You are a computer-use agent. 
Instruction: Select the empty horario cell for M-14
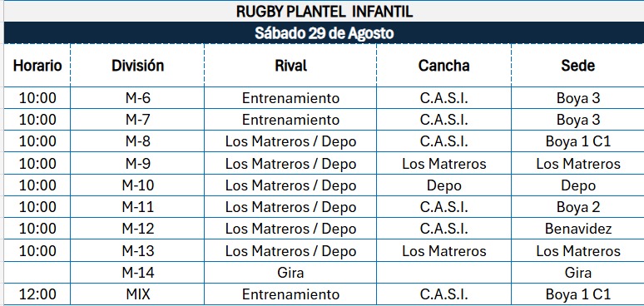pos(37,273)
